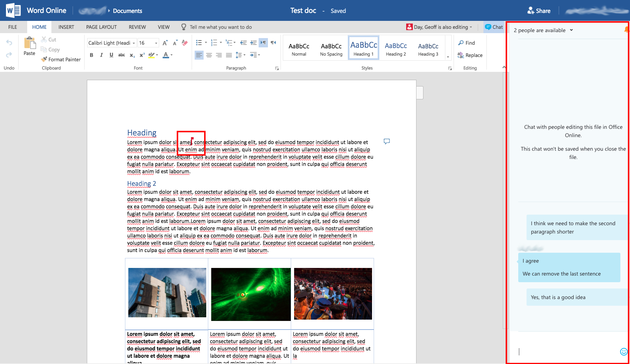
Task: Open the PAGE LAYOUT tab
Action: (x=101, y=27)
